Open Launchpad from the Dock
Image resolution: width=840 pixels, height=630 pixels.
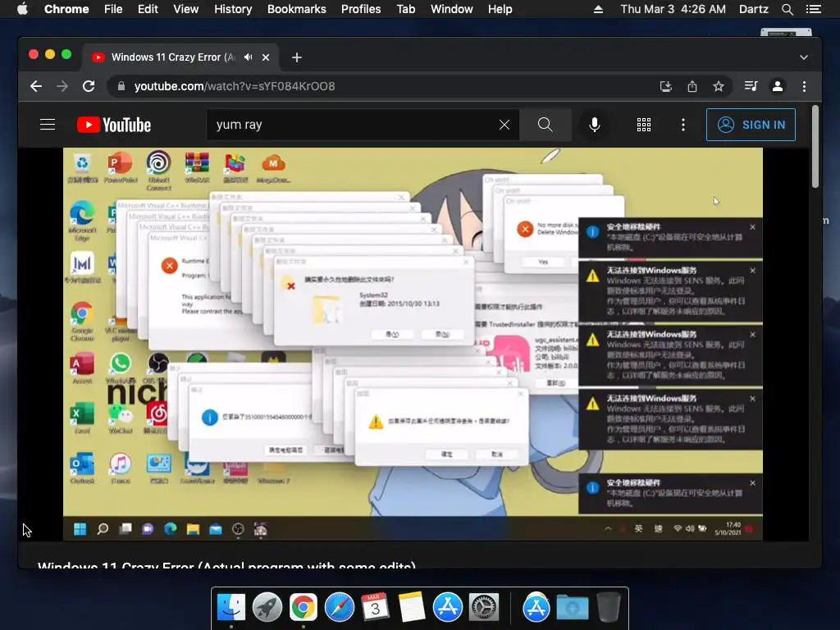pyautogui.click(x=267, y=608)
